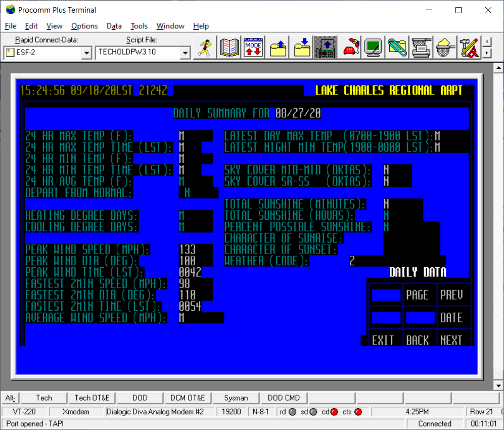Open the Window menu

[x=170, y=26]
